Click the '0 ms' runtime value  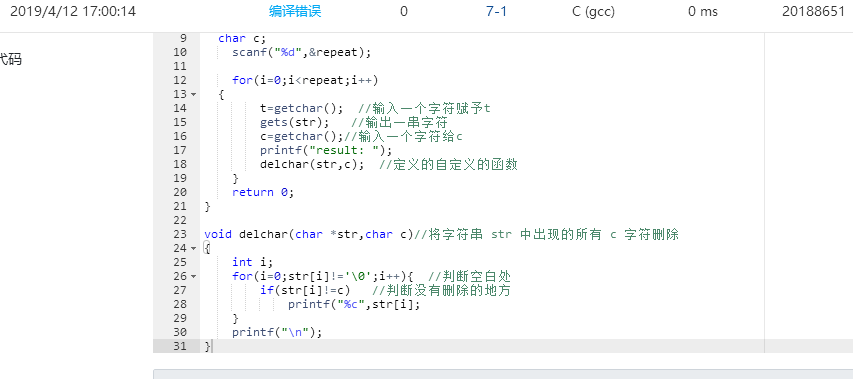click(703, 11)
